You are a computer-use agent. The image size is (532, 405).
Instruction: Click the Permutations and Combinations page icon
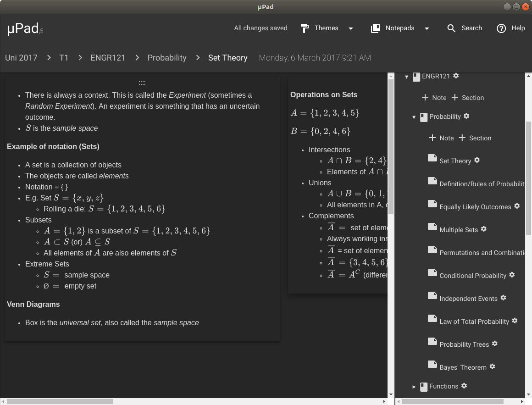point(432,250)
